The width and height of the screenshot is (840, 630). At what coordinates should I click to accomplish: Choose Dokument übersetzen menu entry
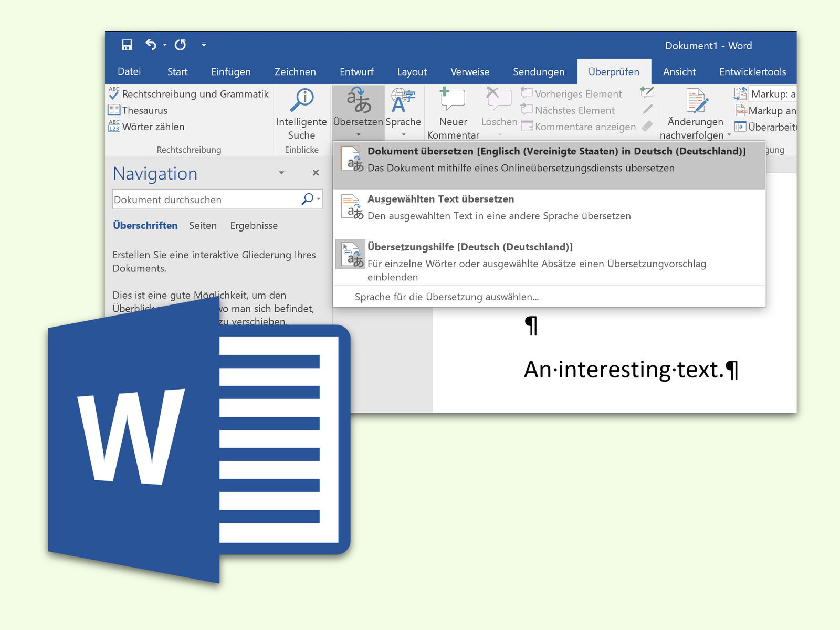point(549,165)
